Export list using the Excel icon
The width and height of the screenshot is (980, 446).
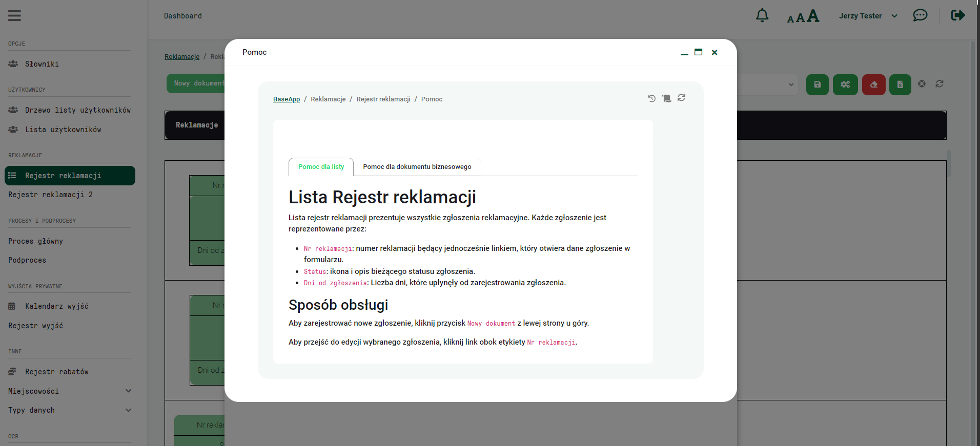click(900, 84)
